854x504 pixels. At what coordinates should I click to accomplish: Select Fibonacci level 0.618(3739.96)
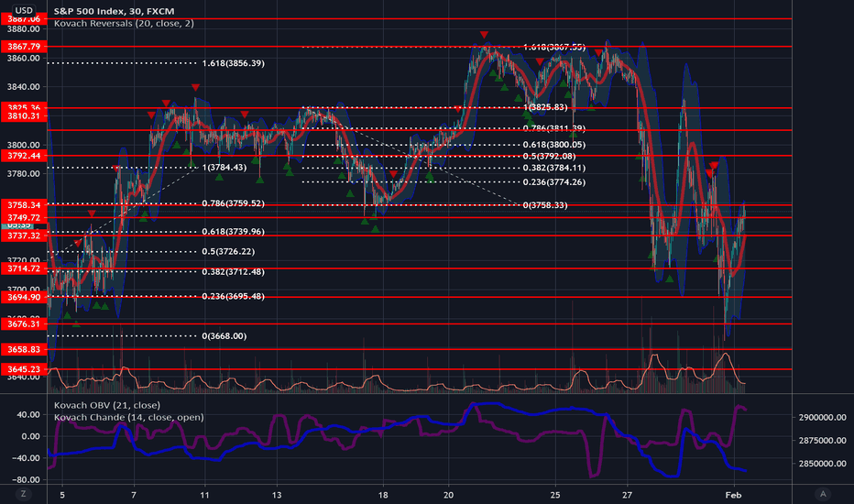[233, 232]
